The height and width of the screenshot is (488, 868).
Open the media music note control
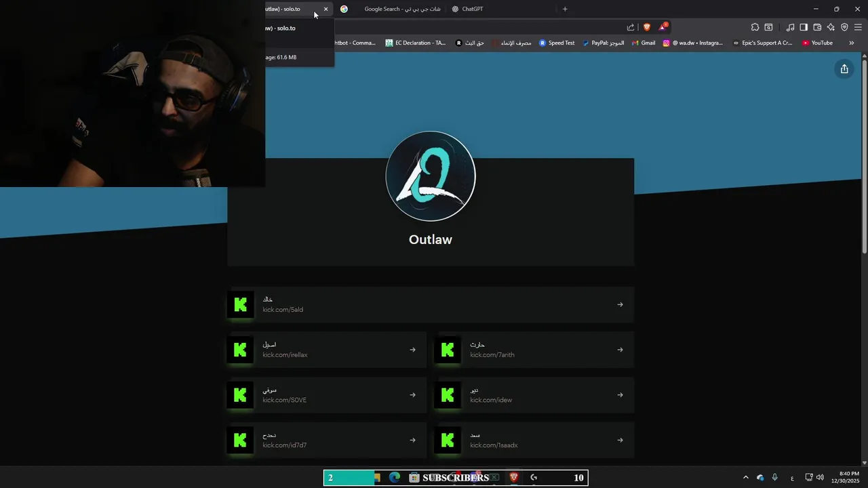[x=790, y=27]
